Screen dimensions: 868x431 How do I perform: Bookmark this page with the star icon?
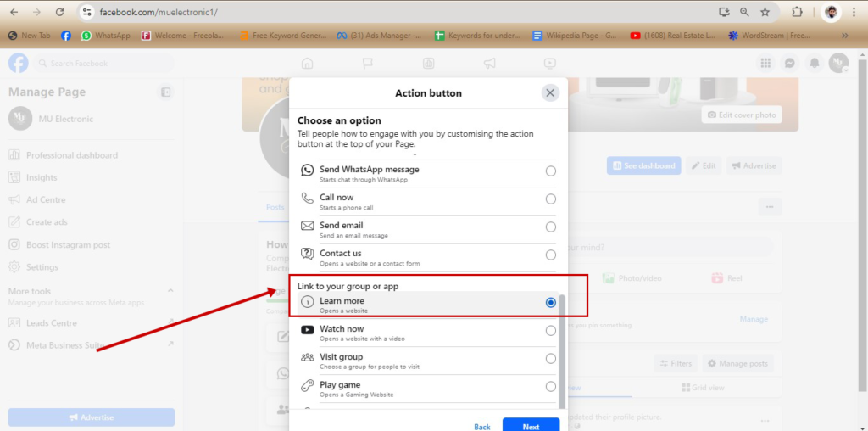765,12
